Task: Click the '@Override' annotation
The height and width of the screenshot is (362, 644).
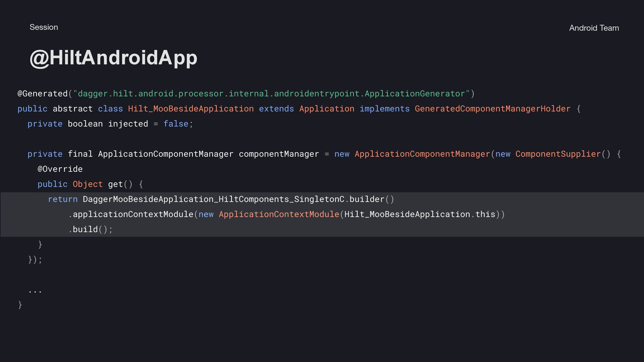Action: (x=60, y=169)
